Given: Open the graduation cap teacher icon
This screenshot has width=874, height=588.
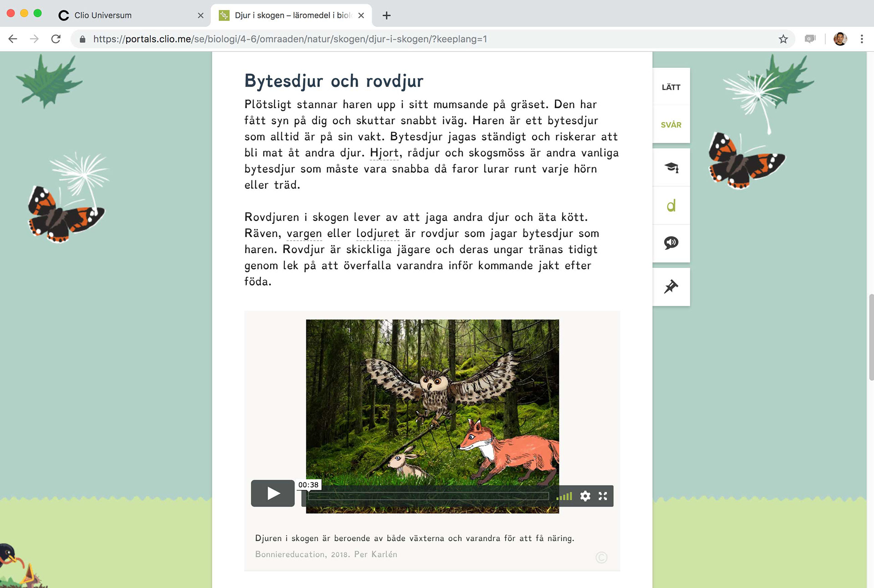Looking at the screenshot, I should (671, 167).
